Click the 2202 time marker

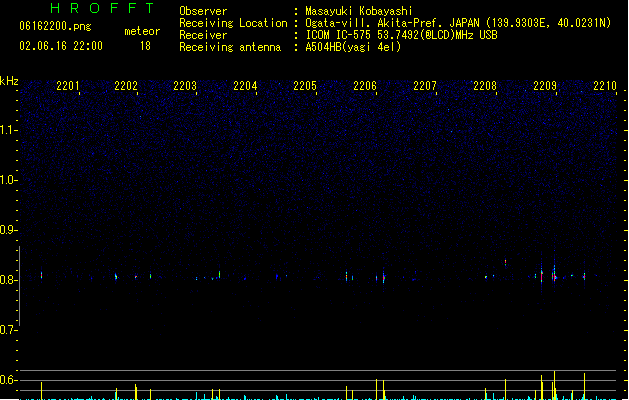pyautogui.click(x=126, y=86)
